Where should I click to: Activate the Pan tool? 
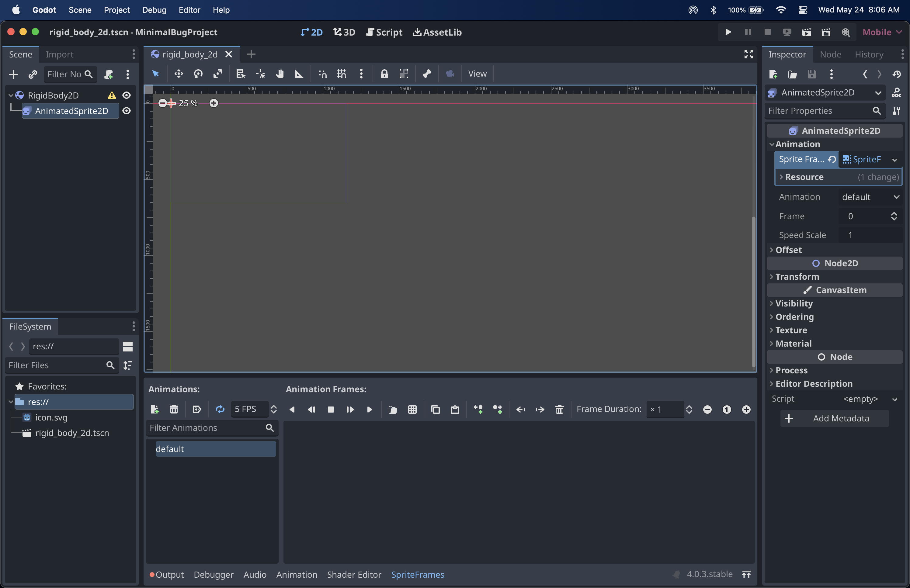point(280,74)
